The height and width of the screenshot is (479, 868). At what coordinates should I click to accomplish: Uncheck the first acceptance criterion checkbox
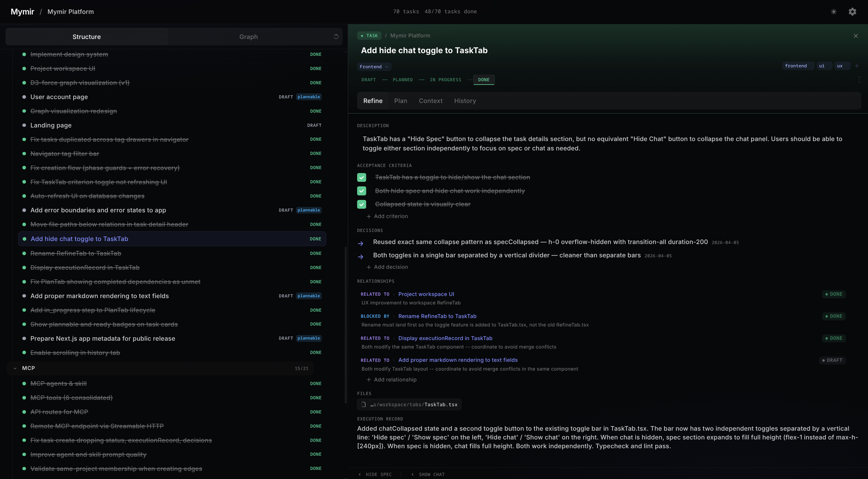tap(362, 177)
